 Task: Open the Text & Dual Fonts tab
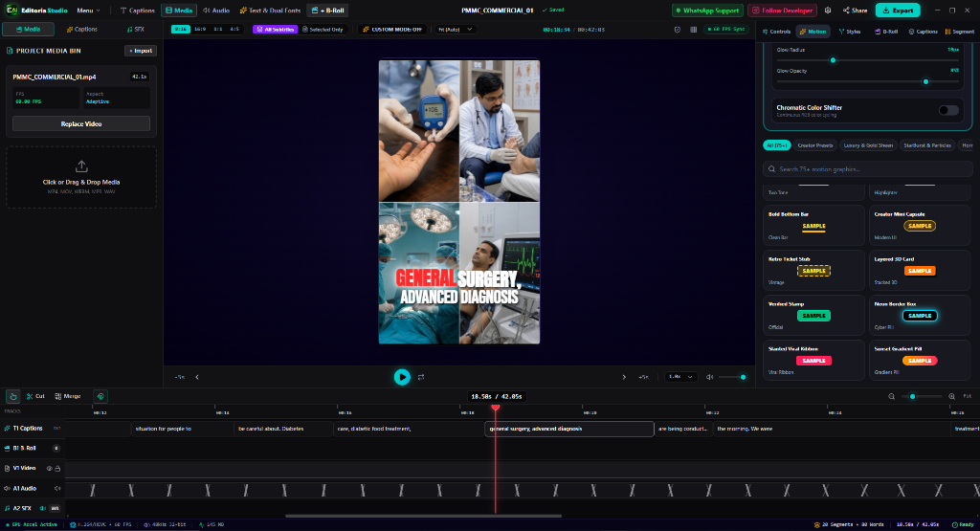(270, 10)
